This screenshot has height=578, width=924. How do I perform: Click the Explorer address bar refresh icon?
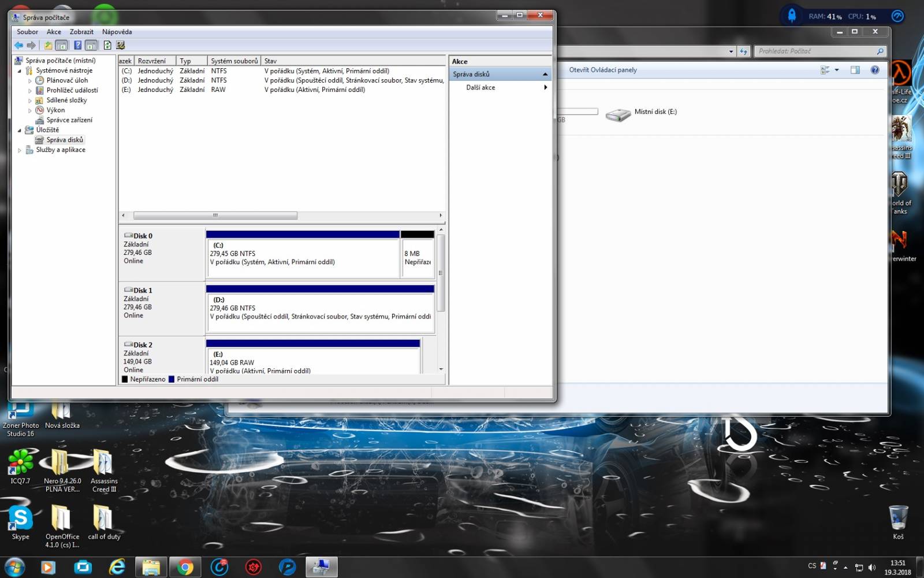[x=743, y=51]
